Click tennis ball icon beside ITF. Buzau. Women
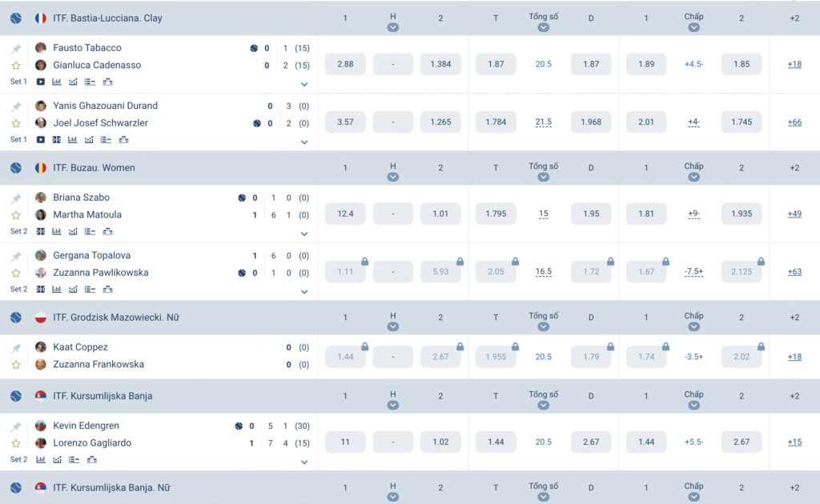820x504 pixels. coord(16,168)
